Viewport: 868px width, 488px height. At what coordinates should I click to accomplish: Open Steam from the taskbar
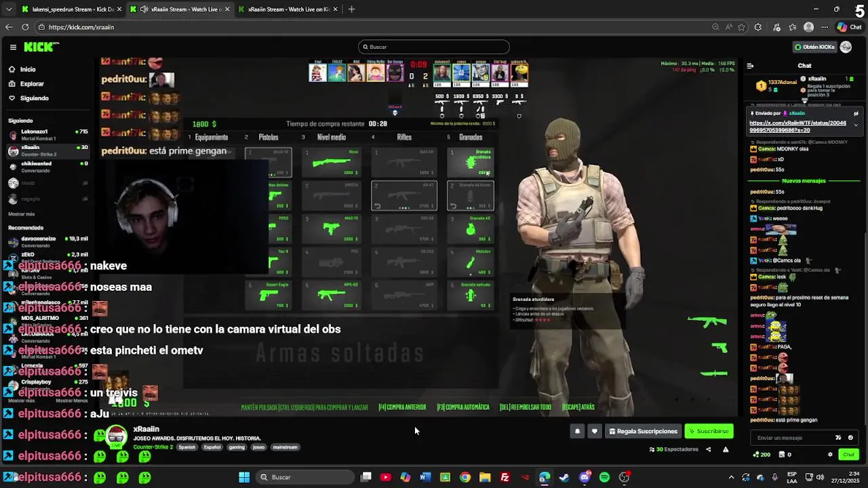coord(564,477)
